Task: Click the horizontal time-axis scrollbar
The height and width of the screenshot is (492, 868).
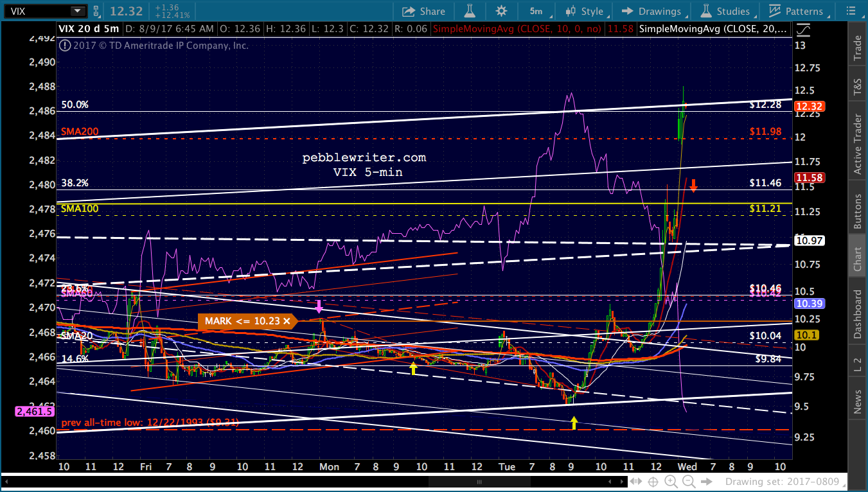Action: click(x=477, y=482)
